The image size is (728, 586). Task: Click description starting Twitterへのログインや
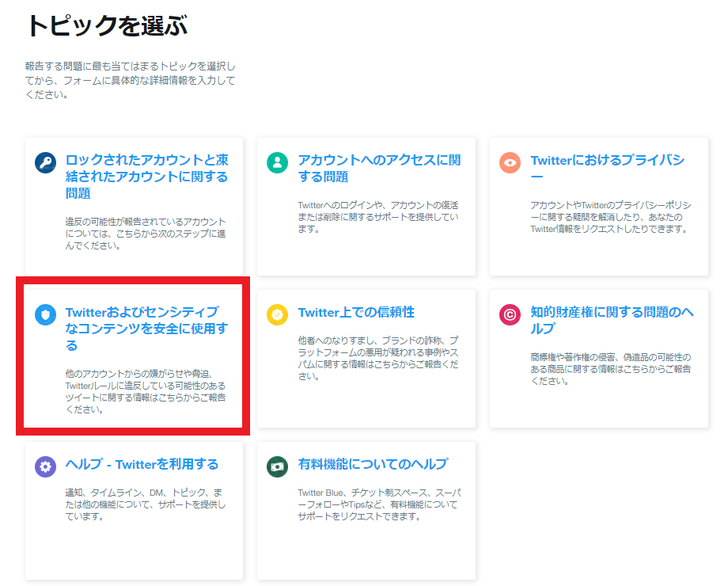[x=378, y=217]
